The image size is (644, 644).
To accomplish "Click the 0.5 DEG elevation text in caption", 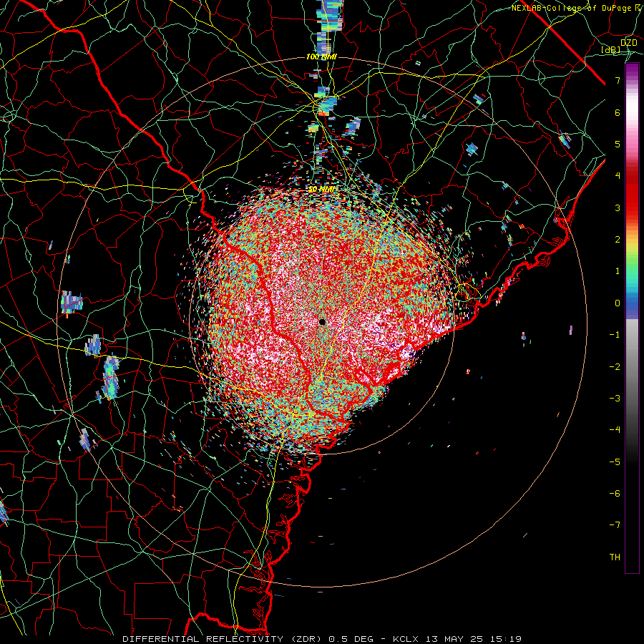I will coord(351,639).
